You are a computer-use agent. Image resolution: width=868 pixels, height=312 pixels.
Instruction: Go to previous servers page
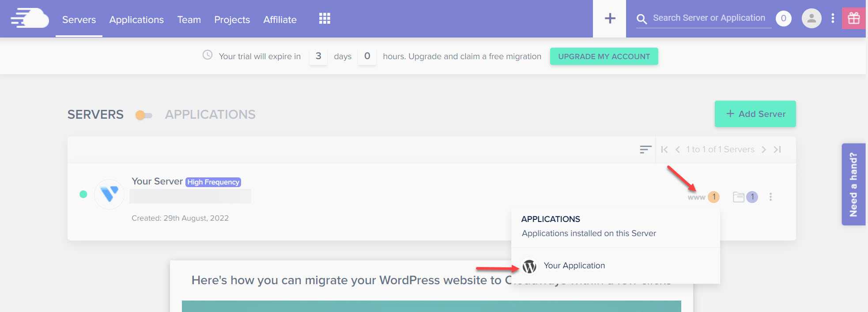pyautogui.click(x=678, y=150)
